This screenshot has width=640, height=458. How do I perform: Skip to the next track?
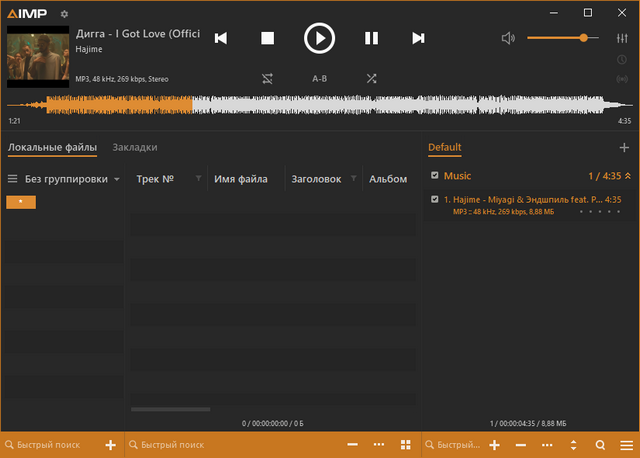[x=418, y=38]
